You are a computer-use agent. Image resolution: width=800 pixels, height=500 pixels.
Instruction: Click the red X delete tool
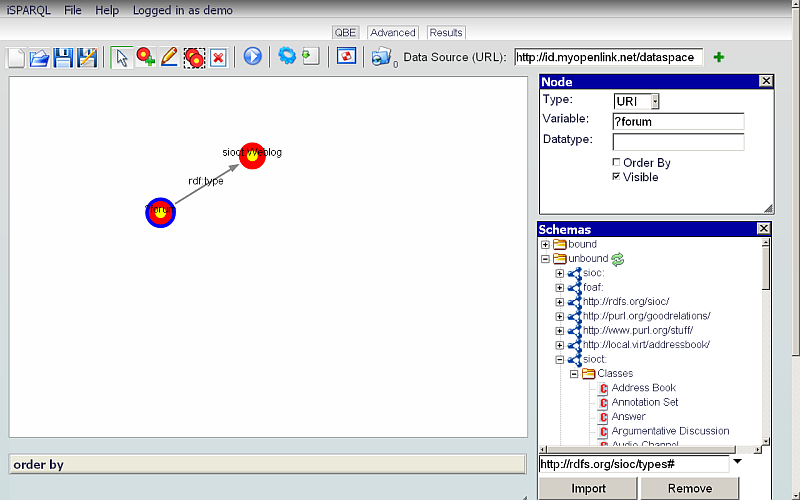tap(218, 57)
